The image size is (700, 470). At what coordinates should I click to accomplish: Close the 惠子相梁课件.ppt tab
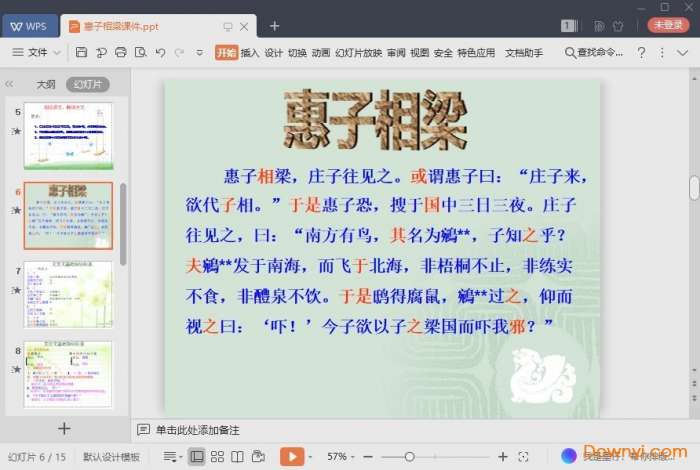click(244, 27)
